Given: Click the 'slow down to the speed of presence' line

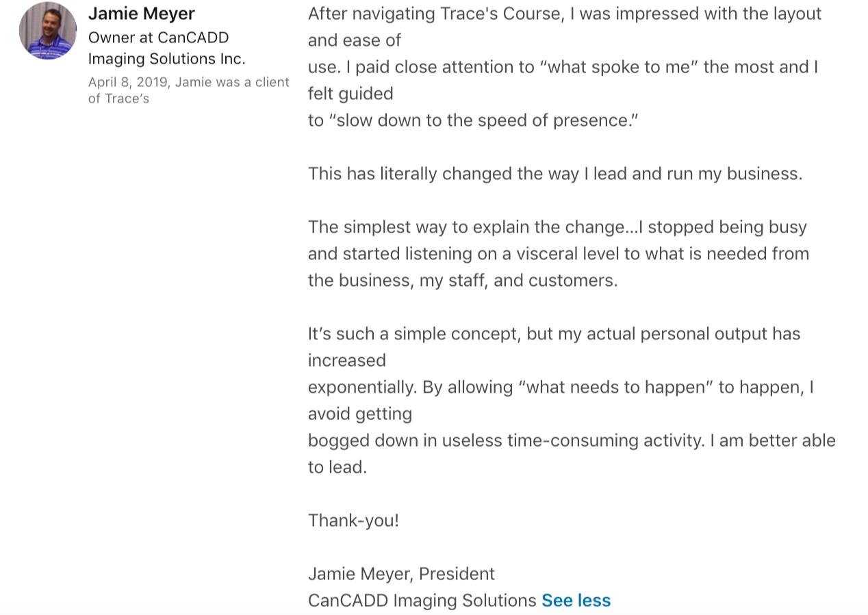Looking at the screenshot, I should 473,120.
